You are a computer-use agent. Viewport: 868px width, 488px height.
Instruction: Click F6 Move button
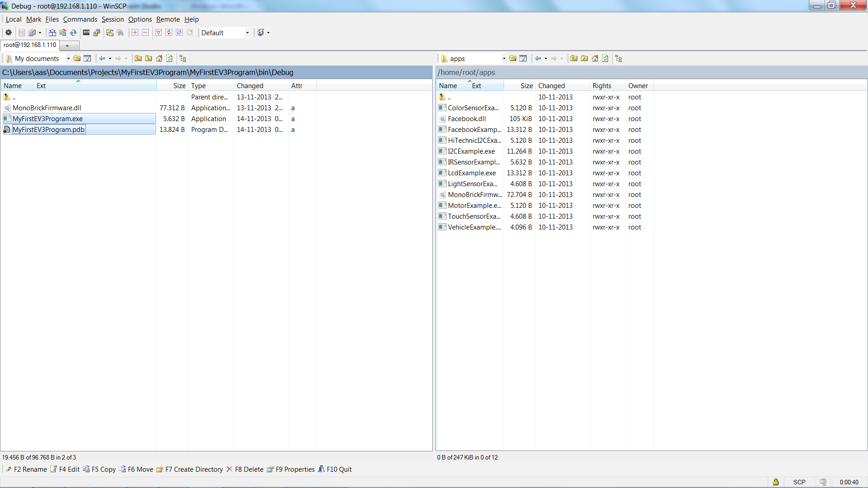coord(136,469)
